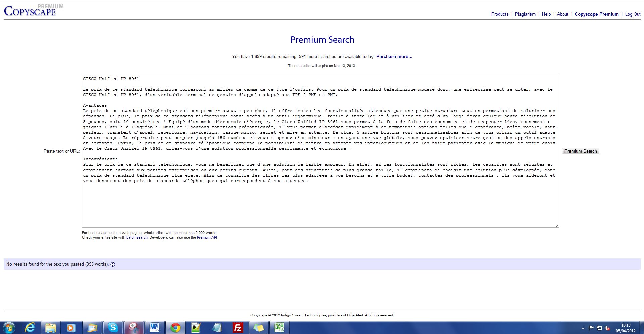Open Skype from the taskbar
Image resolution: width=644 pixels, height=334 pixels.
113,328
